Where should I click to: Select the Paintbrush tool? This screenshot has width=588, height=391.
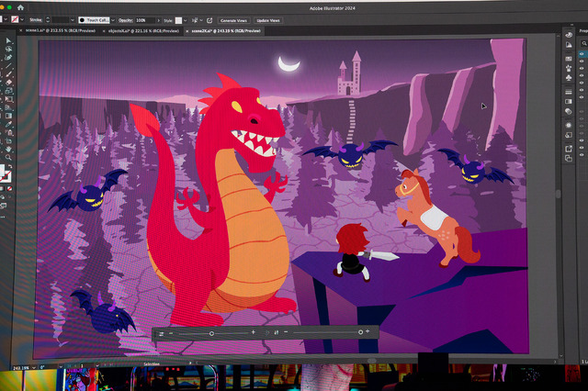8,73
